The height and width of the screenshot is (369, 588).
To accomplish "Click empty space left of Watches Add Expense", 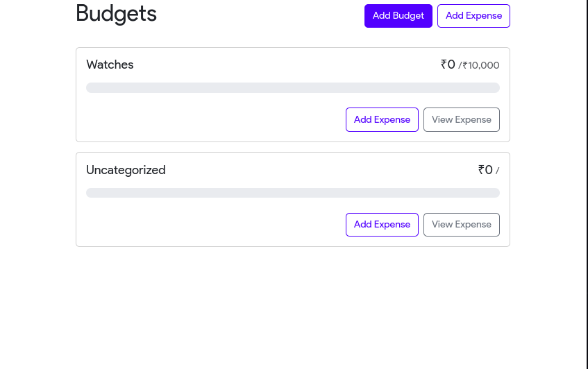I will point(208,119).
